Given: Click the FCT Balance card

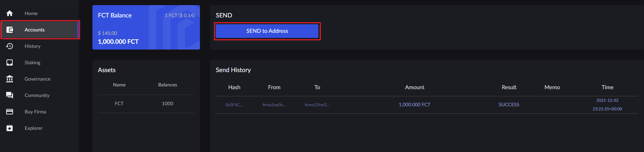Looking at the screenshot, I should click(146, 27).
